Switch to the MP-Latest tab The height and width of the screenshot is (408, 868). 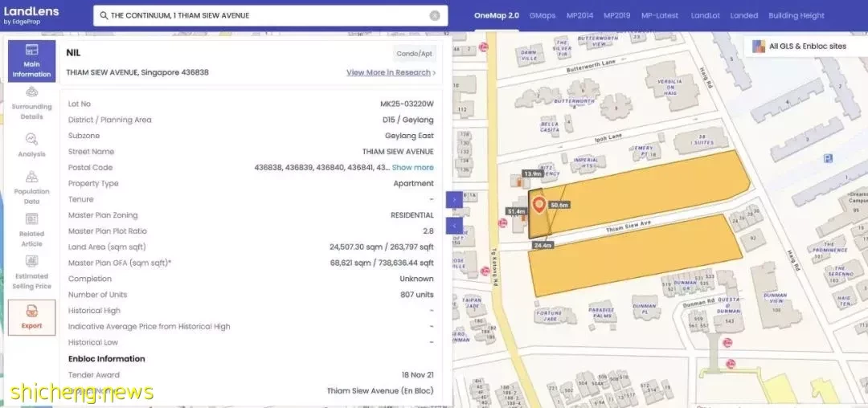pyautogui.click(x=659, y=15)
